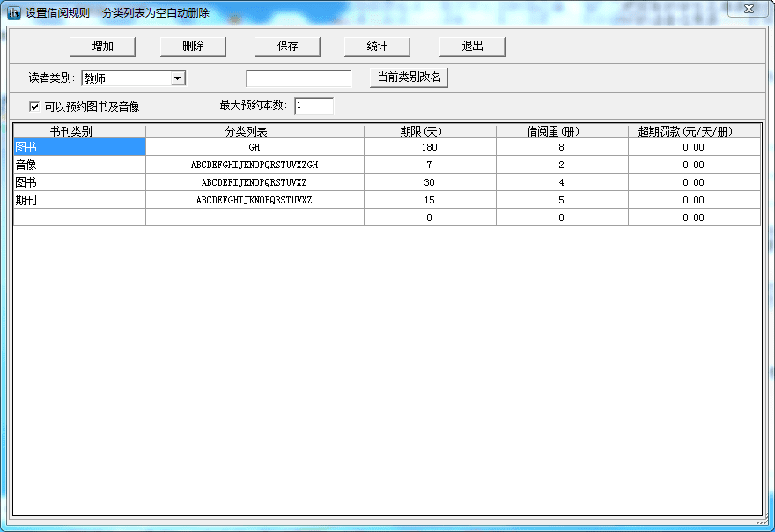Exit using the 退出 button

point(472,47)
